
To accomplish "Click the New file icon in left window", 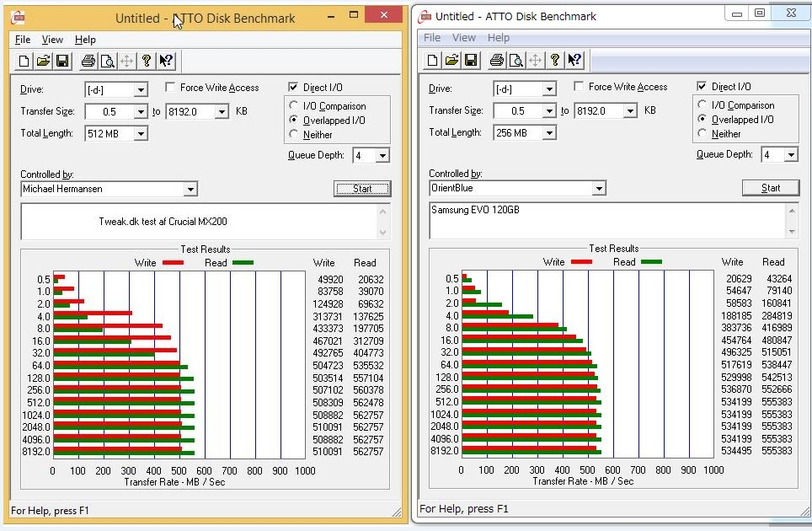I will [x=24, y=61].
